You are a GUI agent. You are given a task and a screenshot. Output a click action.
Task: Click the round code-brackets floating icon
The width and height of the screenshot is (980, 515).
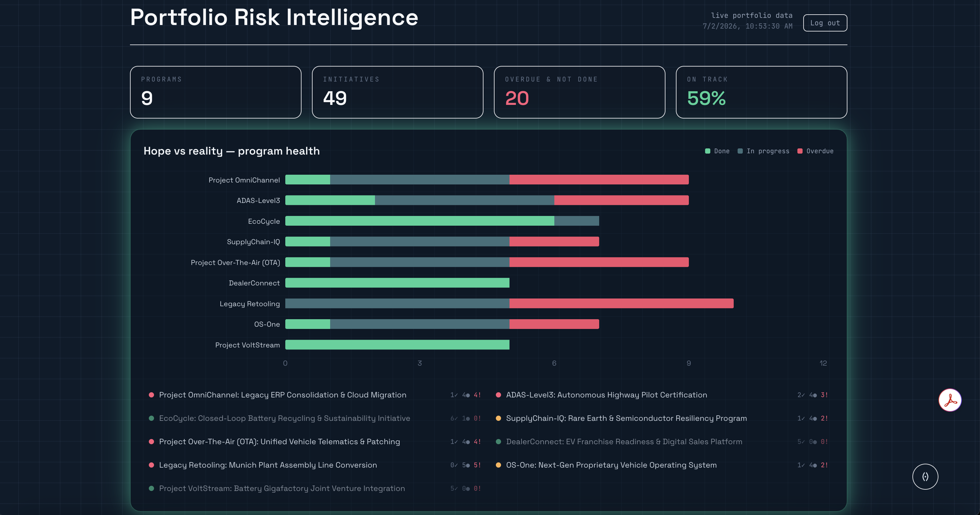925,477
